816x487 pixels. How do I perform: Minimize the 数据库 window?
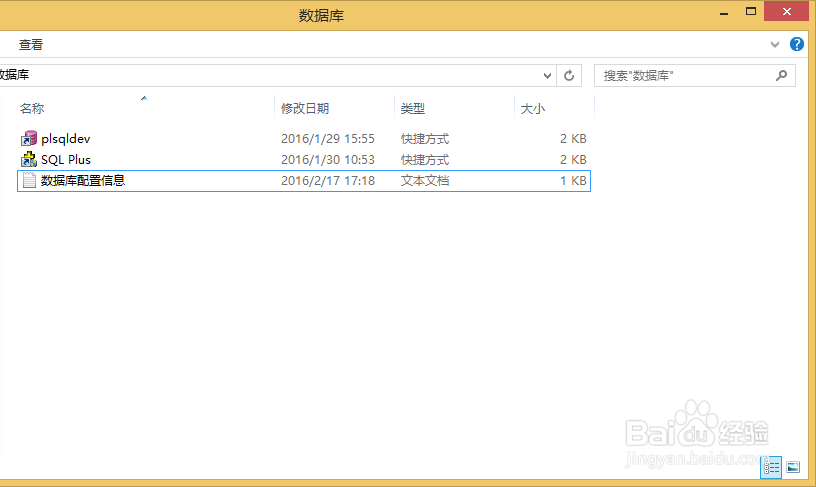[x=723, y=12]
